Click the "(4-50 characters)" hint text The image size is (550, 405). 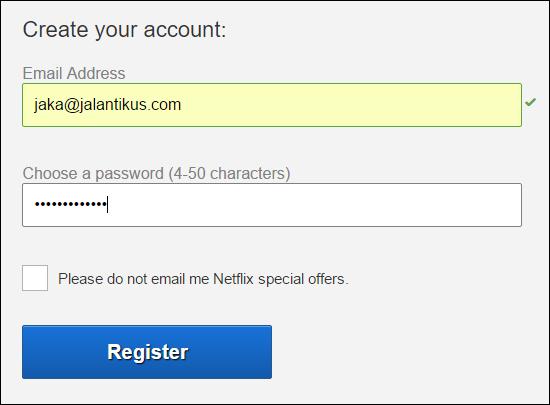229,174
